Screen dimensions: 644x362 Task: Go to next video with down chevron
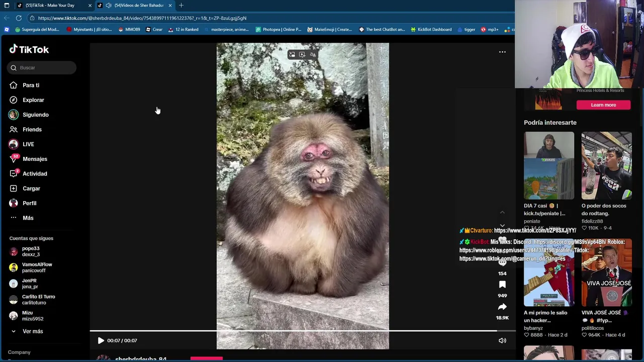coord(502,226)
